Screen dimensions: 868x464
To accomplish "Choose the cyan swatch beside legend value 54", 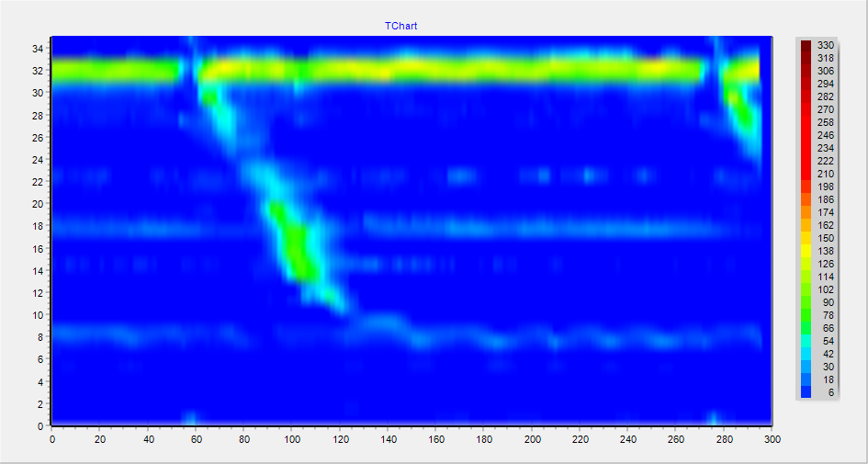I will pyautogui.click(x=806, y=341).
